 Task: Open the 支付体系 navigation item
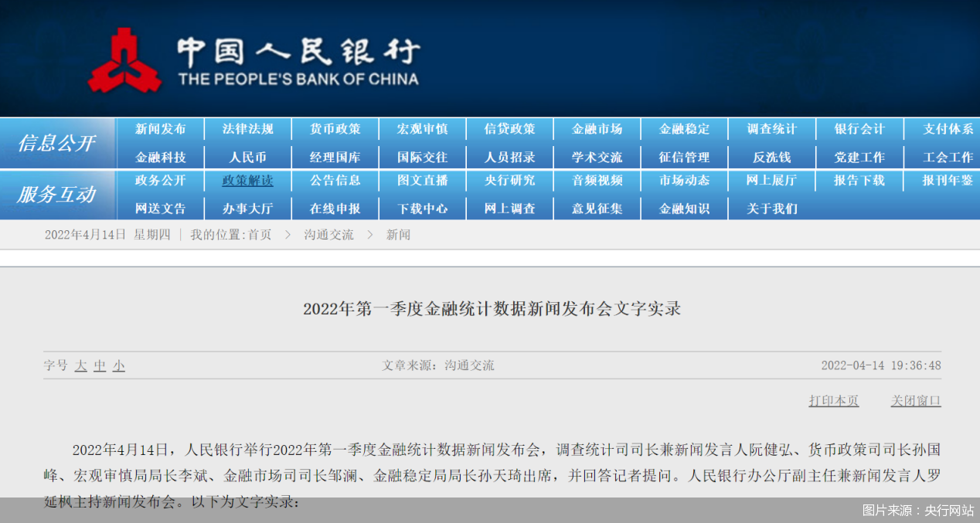point(948,129)
